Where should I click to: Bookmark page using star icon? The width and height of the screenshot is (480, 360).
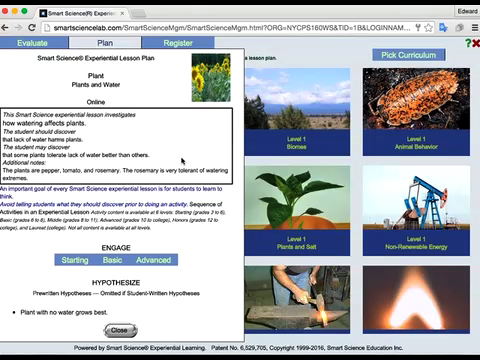pos(429,28)
